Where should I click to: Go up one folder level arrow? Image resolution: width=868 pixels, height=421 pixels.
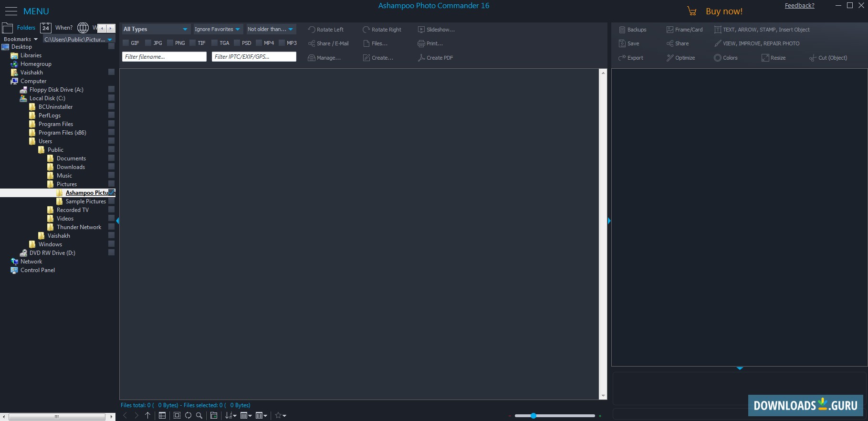pyautogui.click(x=147, y=415)
